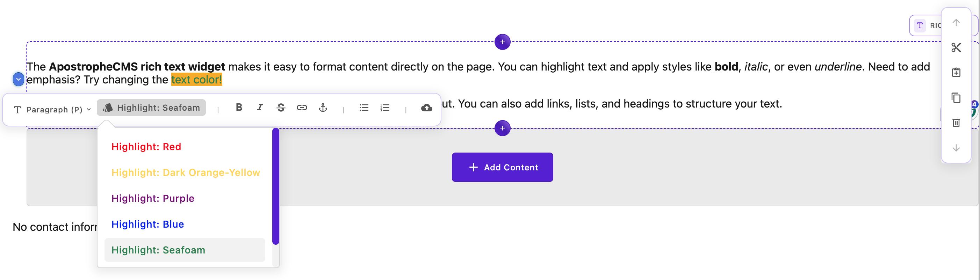The height and width of the screenshot is (280, 980).
Task: Move widget down with arrow icon
Action: click(956, 148)
